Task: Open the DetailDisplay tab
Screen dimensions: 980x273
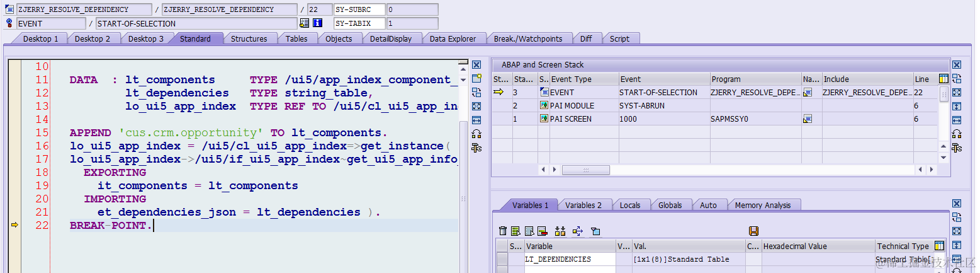Action: click(391, 38)
